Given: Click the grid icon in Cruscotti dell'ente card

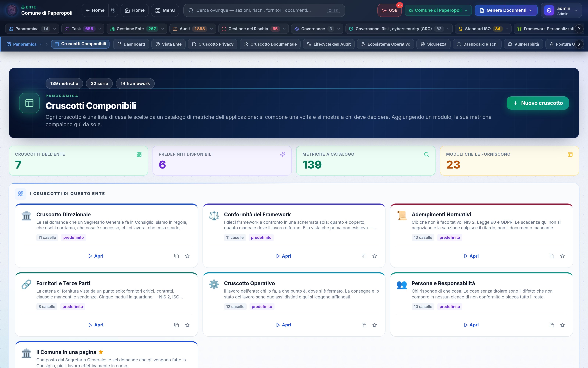Looking at the screenshot, I should point(139,154).
